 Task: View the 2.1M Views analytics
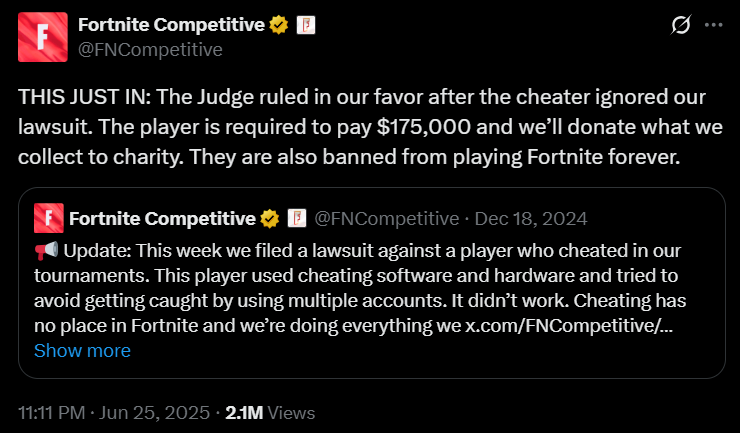[270, 412]
